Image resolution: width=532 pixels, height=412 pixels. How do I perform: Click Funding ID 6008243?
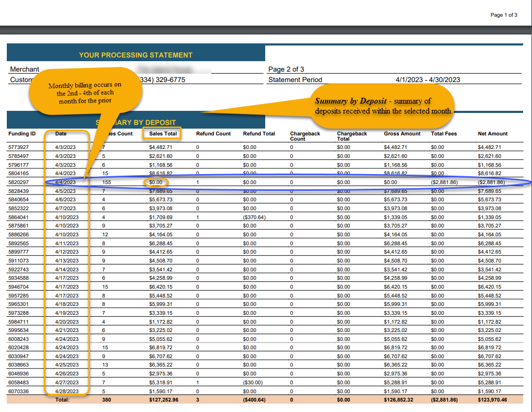19,339
